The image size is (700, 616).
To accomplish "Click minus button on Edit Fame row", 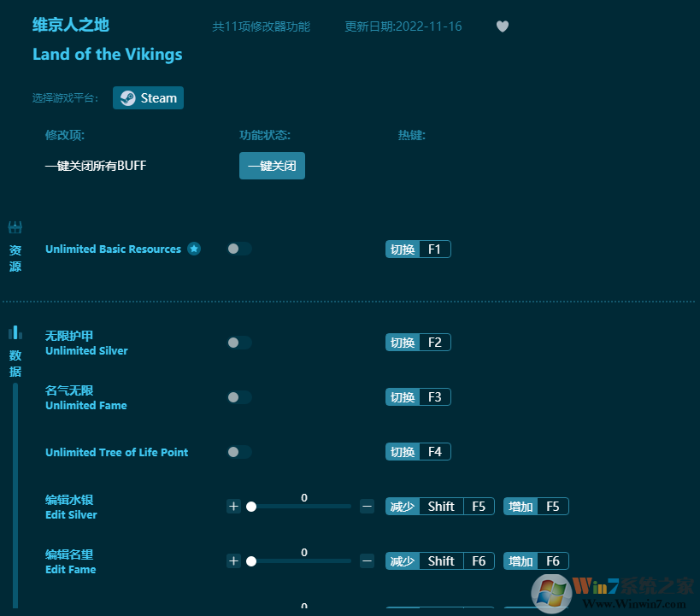I will pyautogui.click(x=367, y=561).
